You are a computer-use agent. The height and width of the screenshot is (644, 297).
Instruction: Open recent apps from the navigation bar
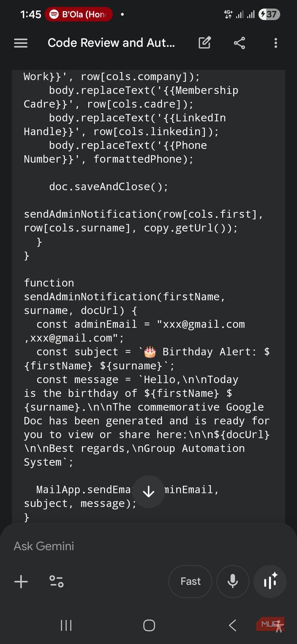(x=65, y=625)
